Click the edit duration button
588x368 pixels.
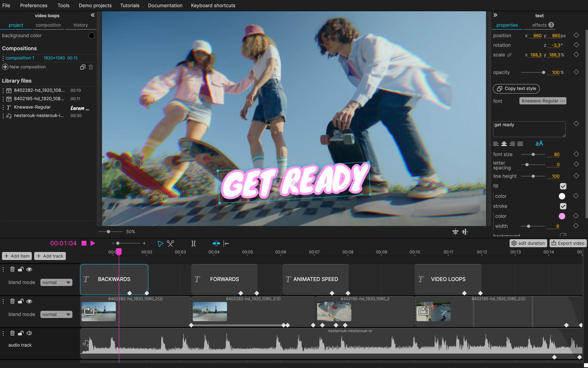pyautogui.click(x=528, y=243)
